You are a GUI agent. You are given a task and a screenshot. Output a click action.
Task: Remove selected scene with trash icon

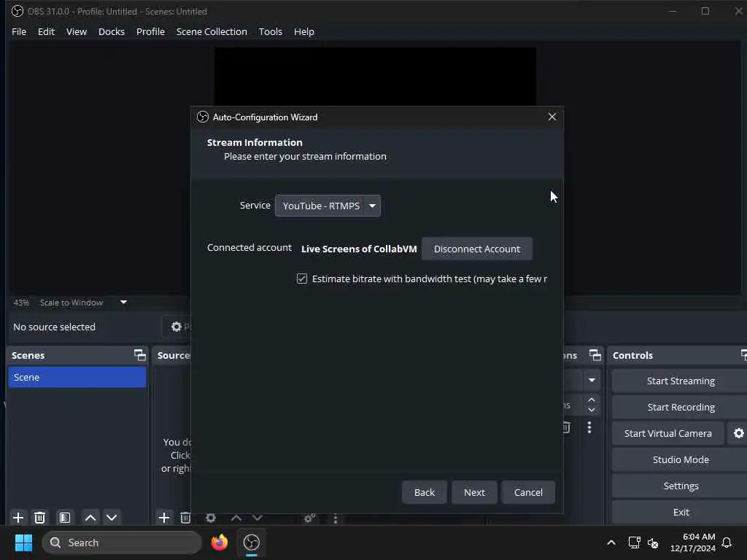39,518
